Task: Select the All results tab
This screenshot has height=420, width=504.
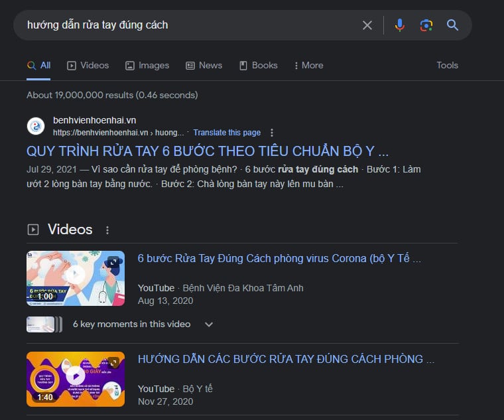Action: (38, 66)
